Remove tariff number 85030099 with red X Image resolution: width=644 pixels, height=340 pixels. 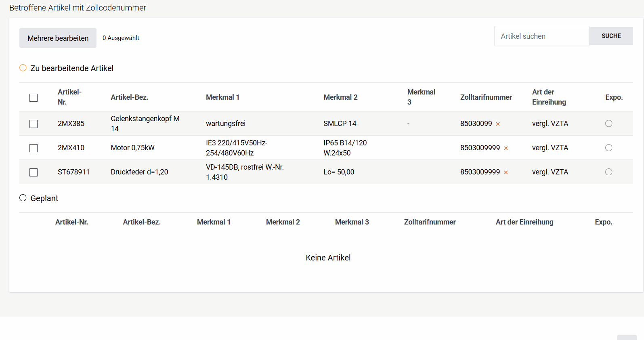tap(498, 124)
